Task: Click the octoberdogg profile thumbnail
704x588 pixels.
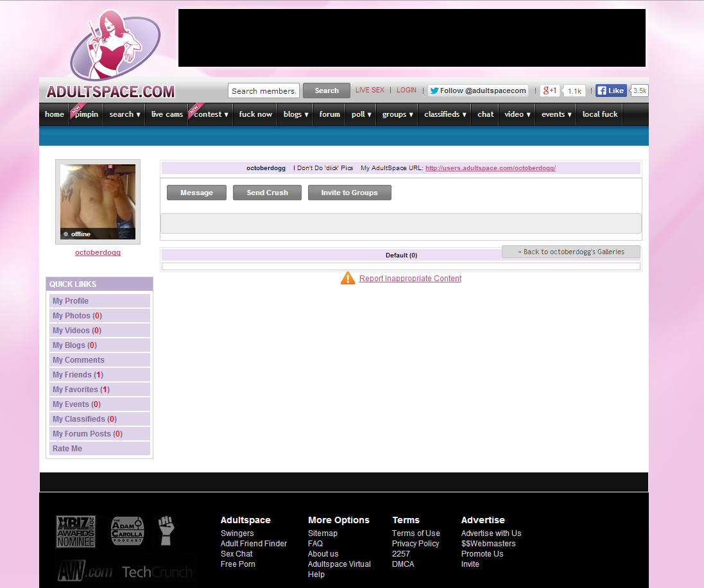Action: coord(98,202)
